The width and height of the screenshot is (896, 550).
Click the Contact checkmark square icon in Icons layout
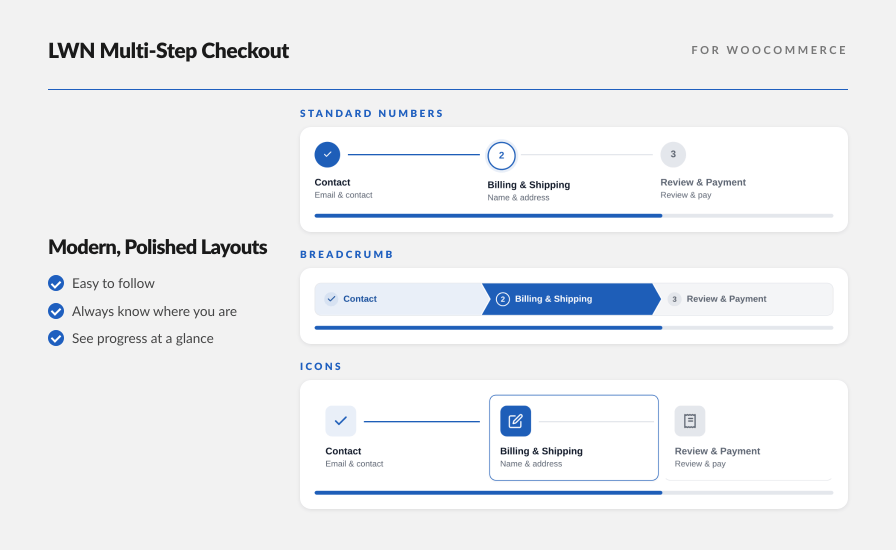pyautogui.click(x=341, y=421)
